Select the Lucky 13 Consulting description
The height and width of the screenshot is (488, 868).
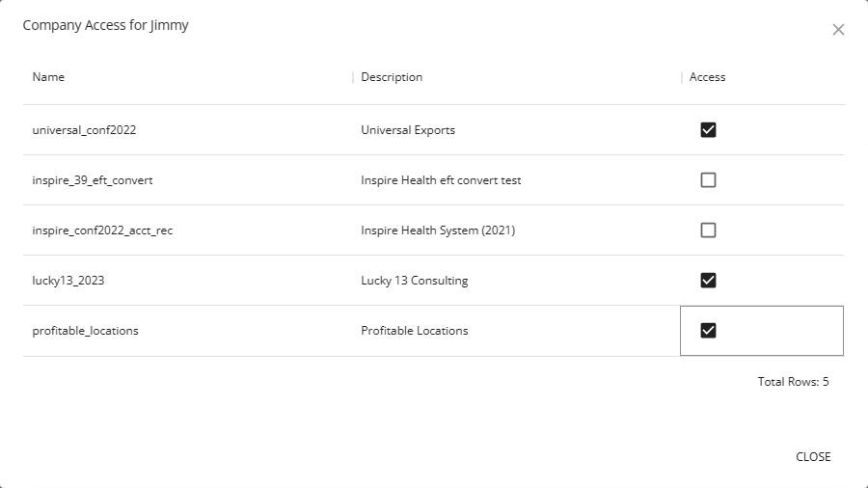415,281
